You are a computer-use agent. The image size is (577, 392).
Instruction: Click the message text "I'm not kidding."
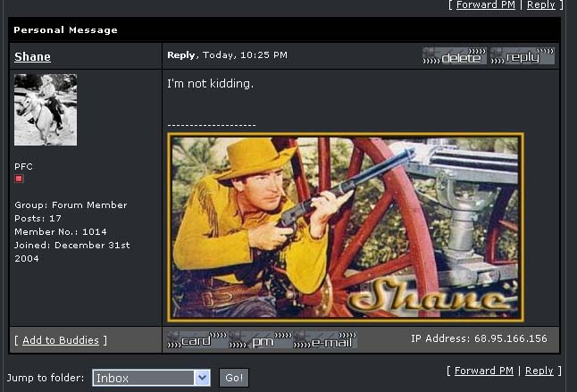211,83
